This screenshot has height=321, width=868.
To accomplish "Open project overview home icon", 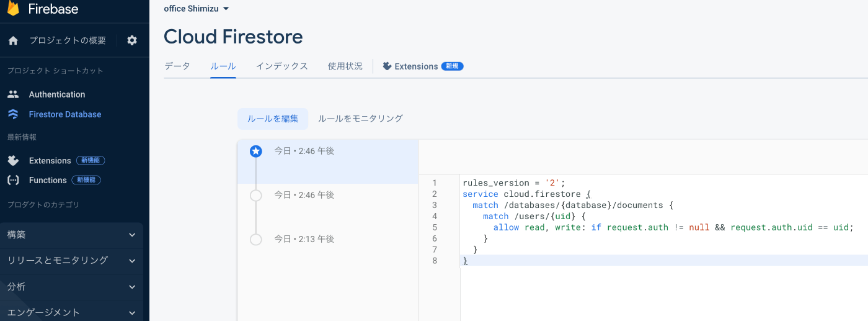I will pos(13,40).
